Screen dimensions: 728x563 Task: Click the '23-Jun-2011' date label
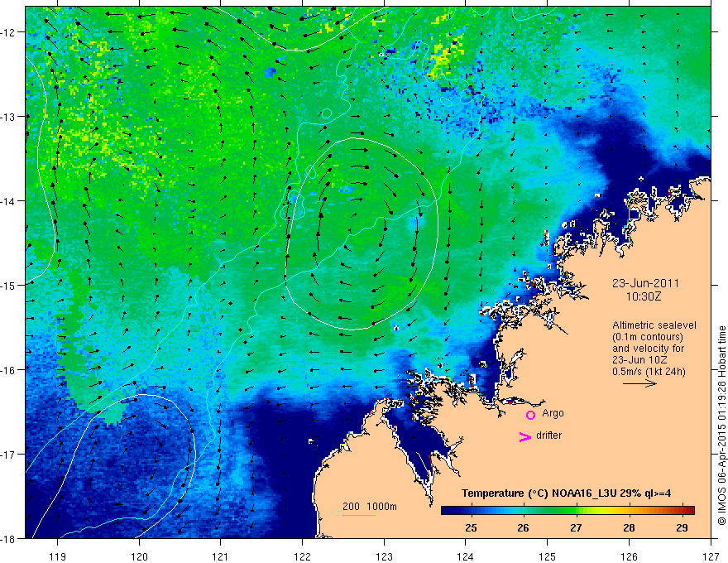click(645, 283)
